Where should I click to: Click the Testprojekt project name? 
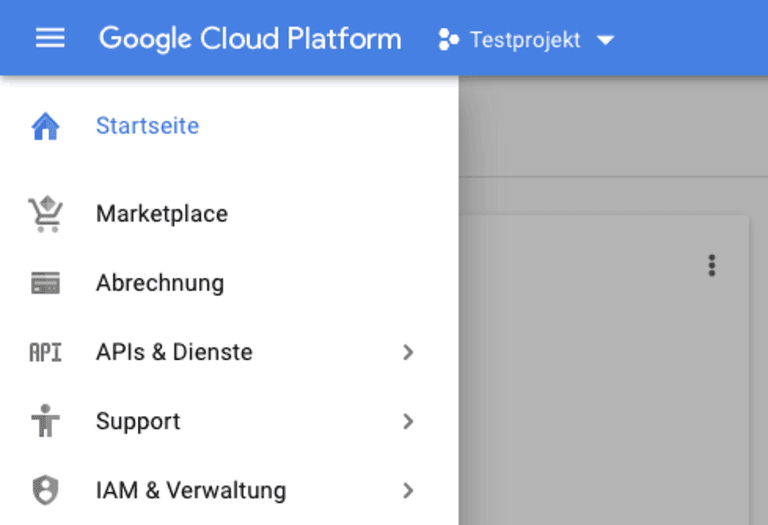525,40
